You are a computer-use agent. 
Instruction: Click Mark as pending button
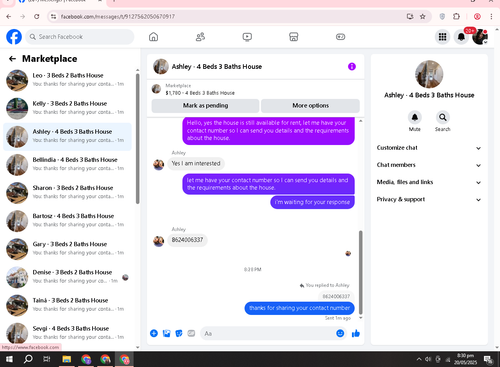tap(205, 106)
